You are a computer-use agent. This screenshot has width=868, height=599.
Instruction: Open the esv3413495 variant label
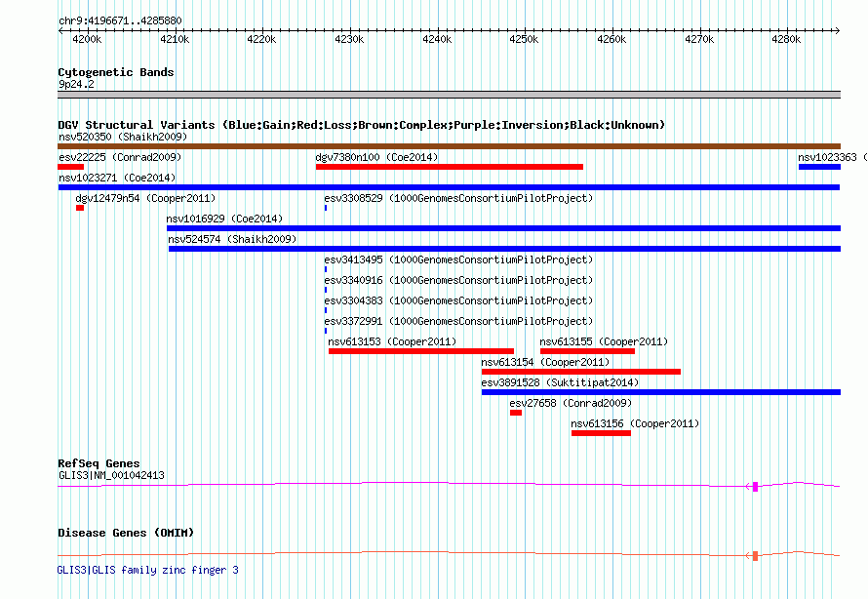[x=458, y=260]
